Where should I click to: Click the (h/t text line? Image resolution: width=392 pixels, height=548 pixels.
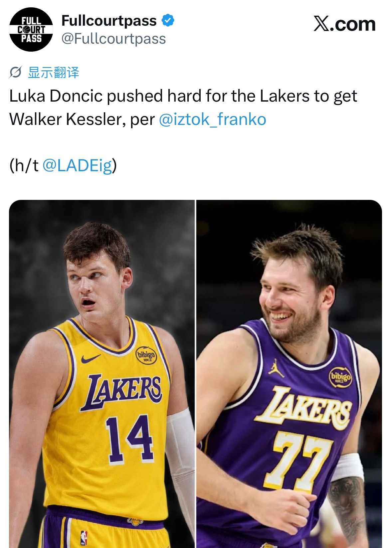tap(63, 165)
